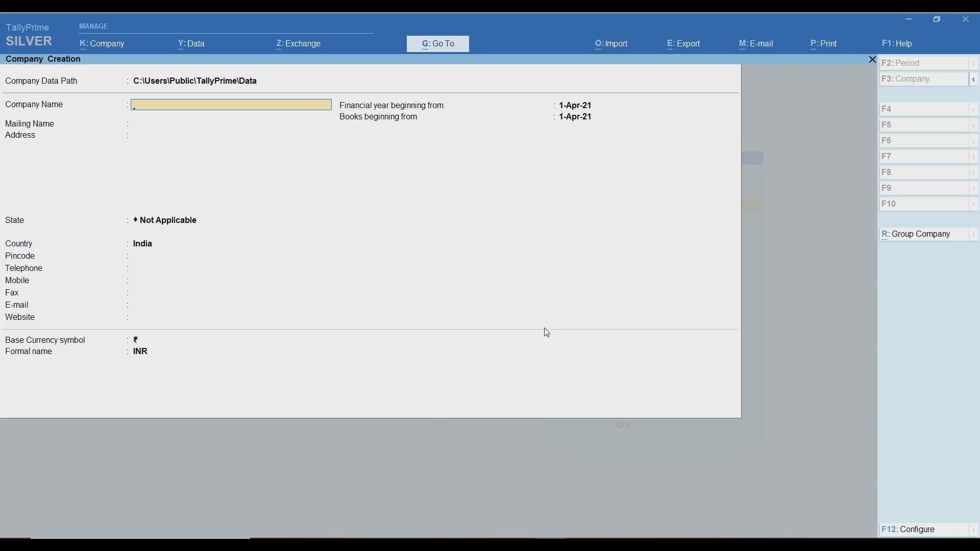Close the Company Creation screen
Image resolution: width=980 pixels, height=551 pixels.
coord(872,59)
